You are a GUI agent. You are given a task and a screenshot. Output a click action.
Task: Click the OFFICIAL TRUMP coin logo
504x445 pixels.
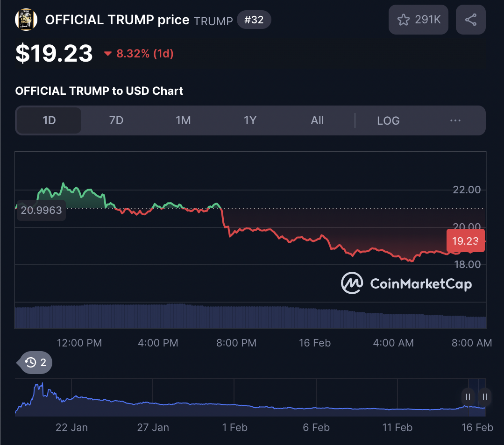coord(26,20)
